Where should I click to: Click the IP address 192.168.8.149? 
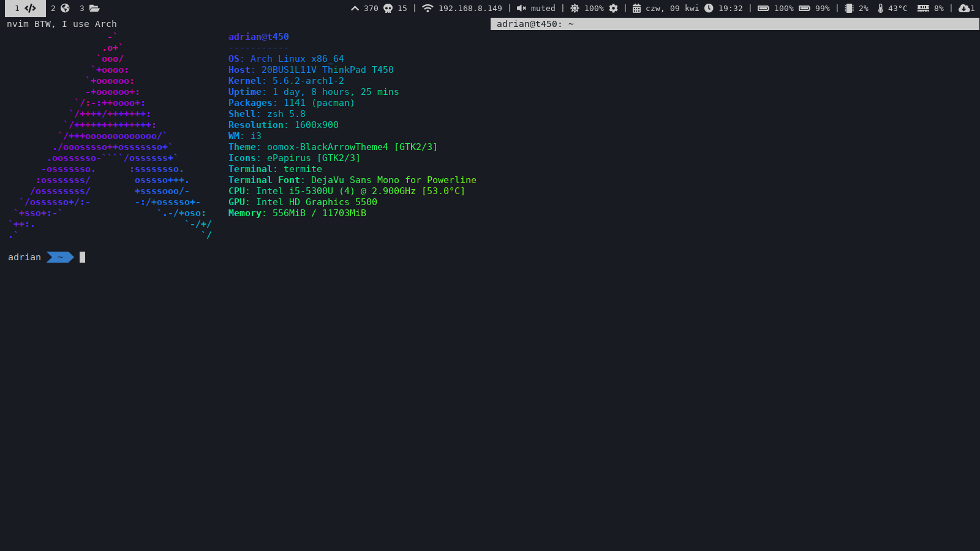pyautogui.click(x=470, y=9)
